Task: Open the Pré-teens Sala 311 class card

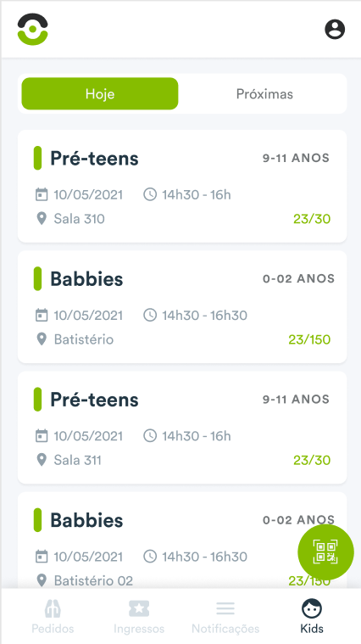Action: coord(182,428)
